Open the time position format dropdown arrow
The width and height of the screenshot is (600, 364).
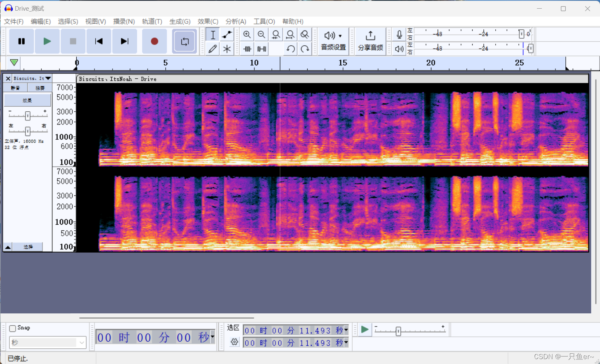tap(212, 337)
